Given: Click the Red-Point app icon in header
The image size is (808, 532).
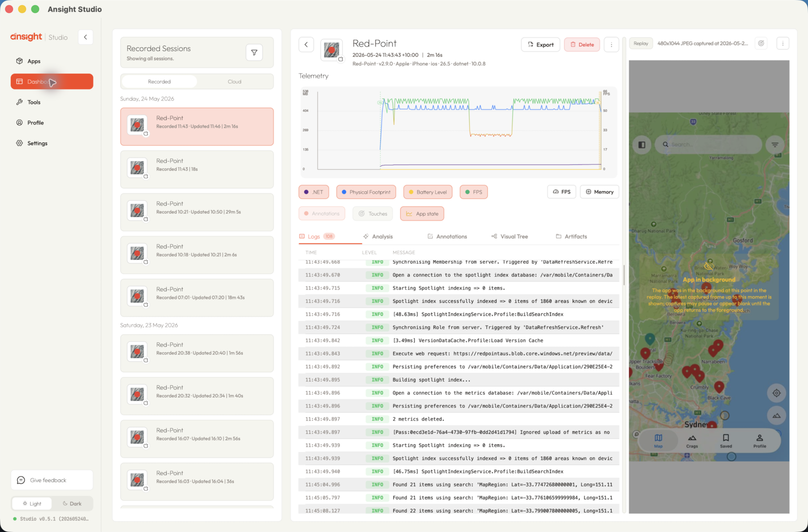Looking at the screenshot, I should point(331,50).
